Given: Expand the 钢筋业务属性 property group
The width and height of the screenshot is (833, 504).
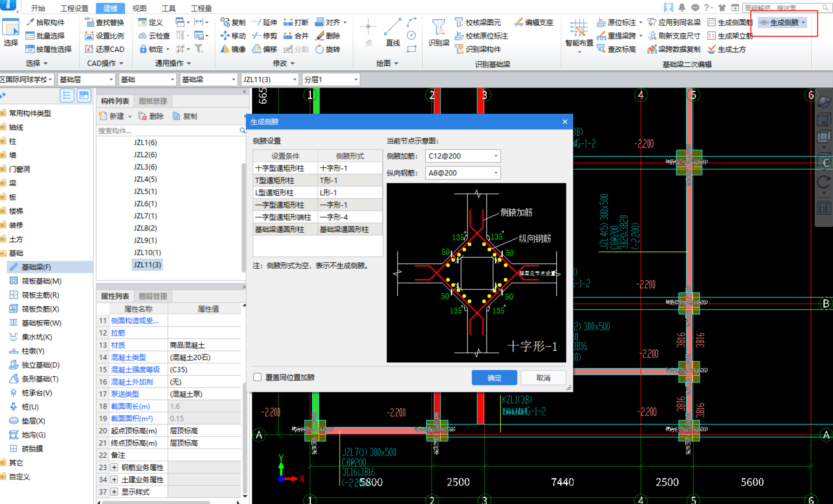Looking at the screenshot, I should click(x=114, y=467).
